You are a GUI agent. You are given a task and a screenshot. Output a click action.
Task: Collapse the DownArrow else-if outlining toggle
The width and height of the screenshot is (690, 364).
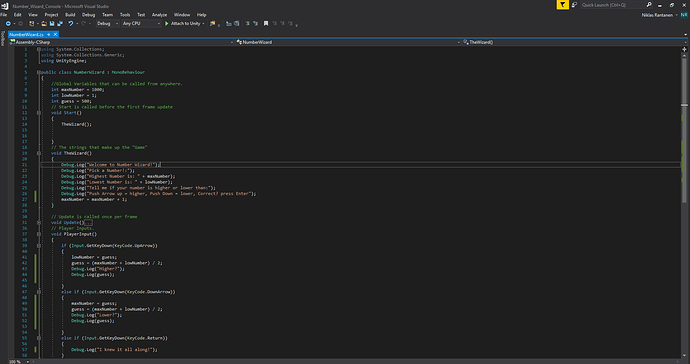point(39,292)
